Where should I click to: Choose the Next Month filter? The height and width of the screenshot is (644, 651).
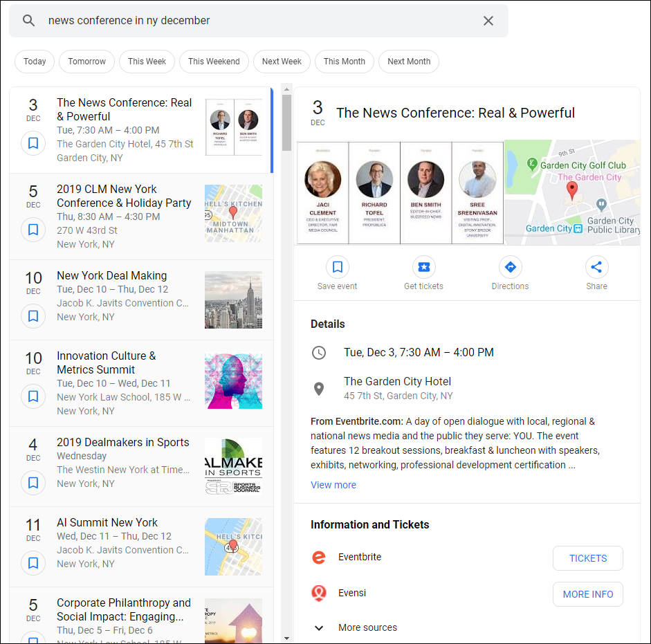409,62
